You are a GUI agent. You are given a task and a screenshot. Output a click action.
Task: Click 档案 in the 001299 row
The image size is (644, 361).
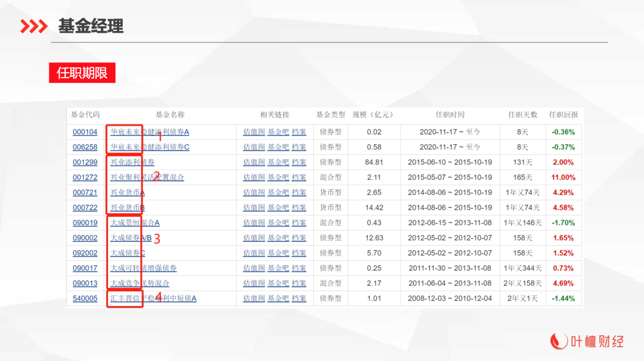(x=299, y=163)
